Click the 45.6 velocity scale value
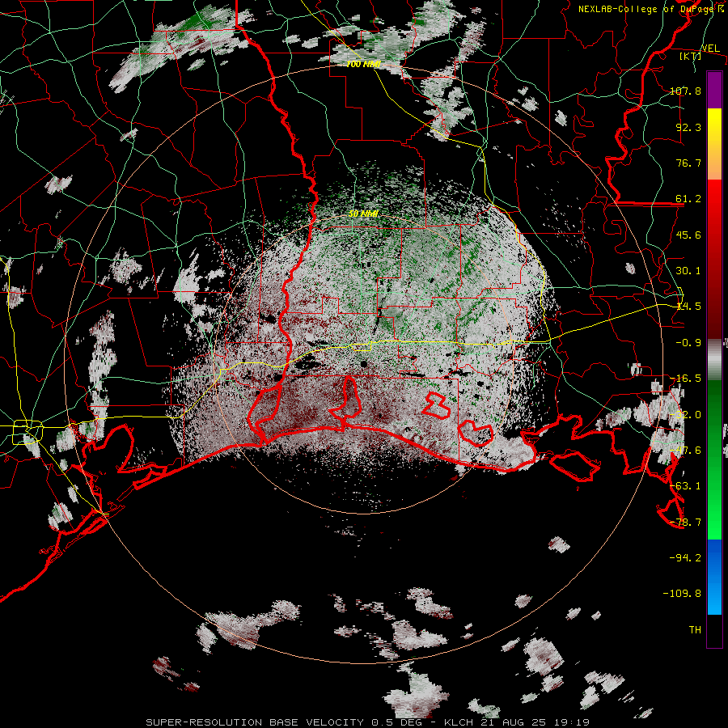This screenshot has height=728, width=728. 688,235
